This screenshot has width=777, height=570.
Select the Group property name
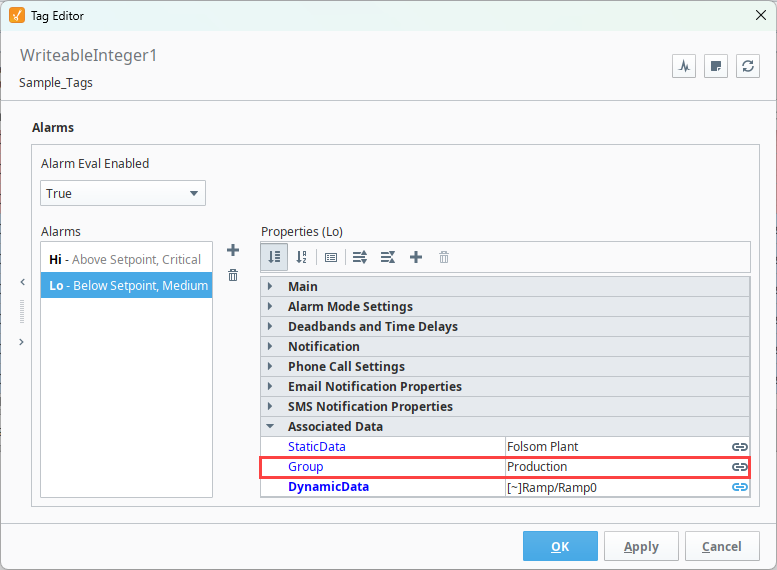click(x=306, y=467)
